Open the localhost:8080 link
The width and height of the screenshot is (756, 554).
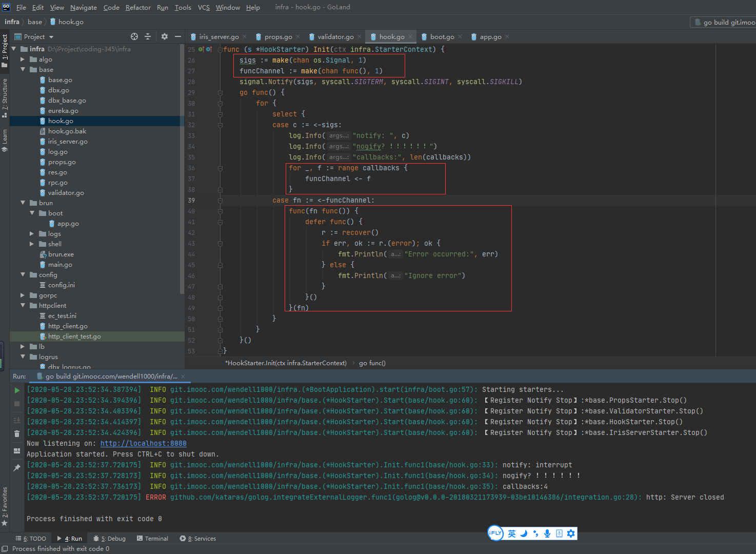click(x=143, y=444)
